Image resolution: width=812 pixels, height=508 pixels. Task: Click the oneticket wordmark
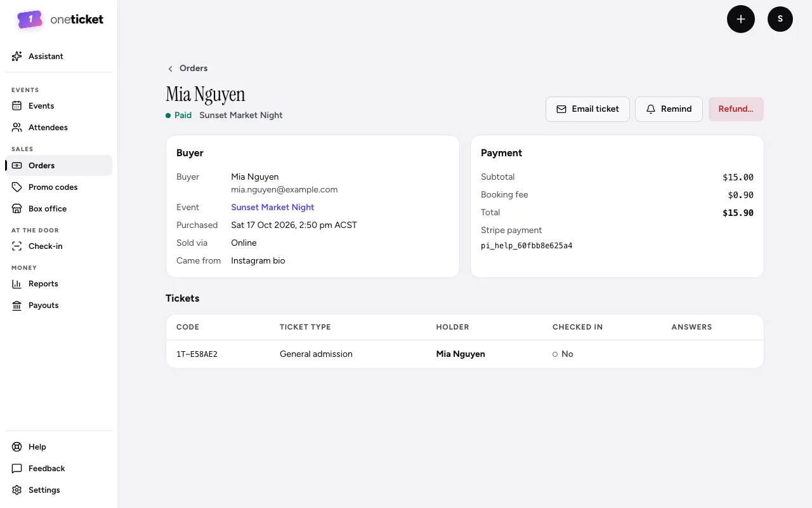tap(77, 20)
